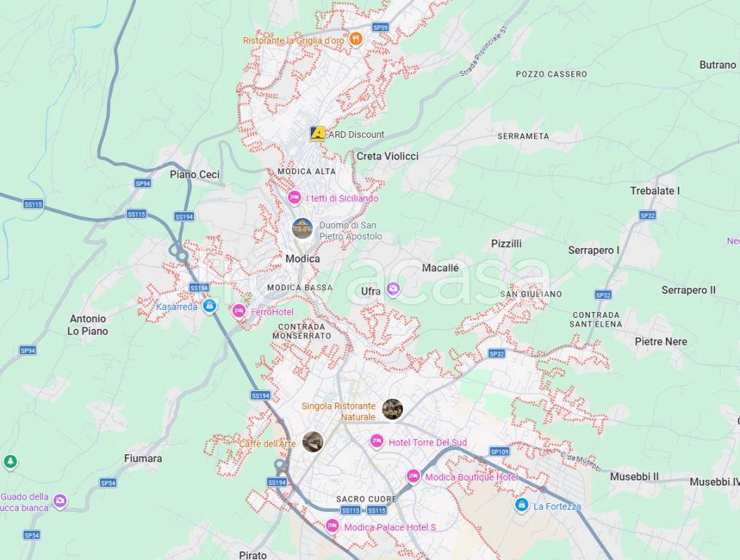Open the Singola Ristorante Naturale photo marker

click(x=392, y=409)
